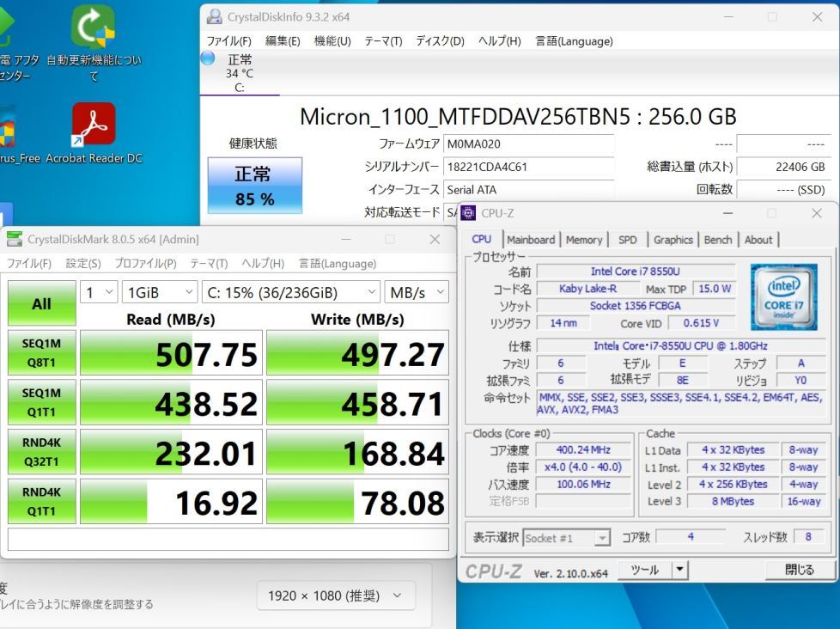Image resolution: width=840 pixels, height=629 pixels.
Task: Open ファイル(F) menu in CrystalDiskMark
Action: click(x=29, y=264)
